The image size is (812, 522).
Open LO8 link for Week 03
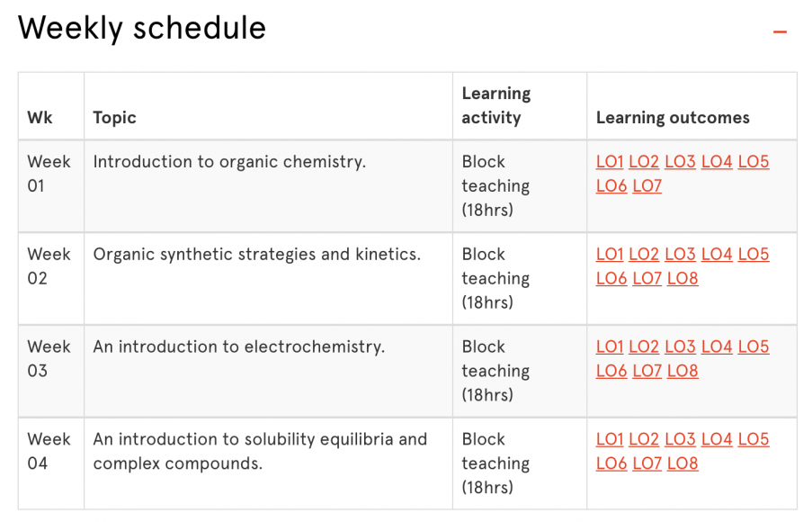pos(682,371)
